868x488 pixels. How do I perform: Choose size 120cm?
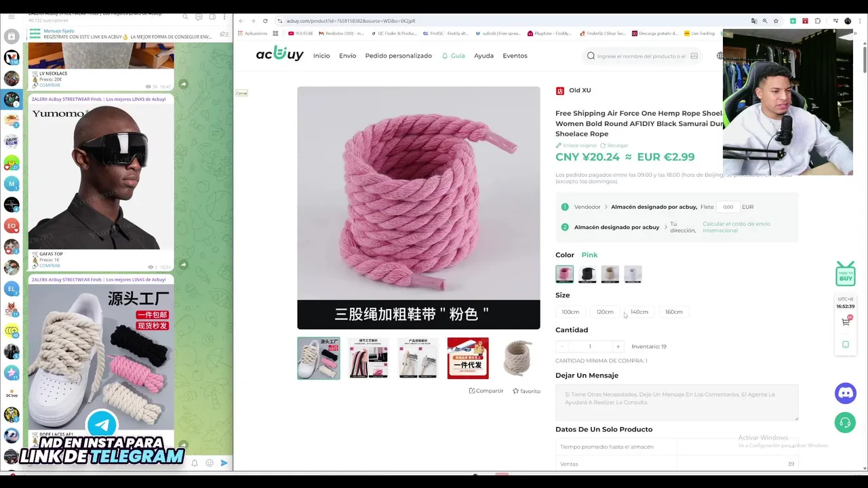605,312
